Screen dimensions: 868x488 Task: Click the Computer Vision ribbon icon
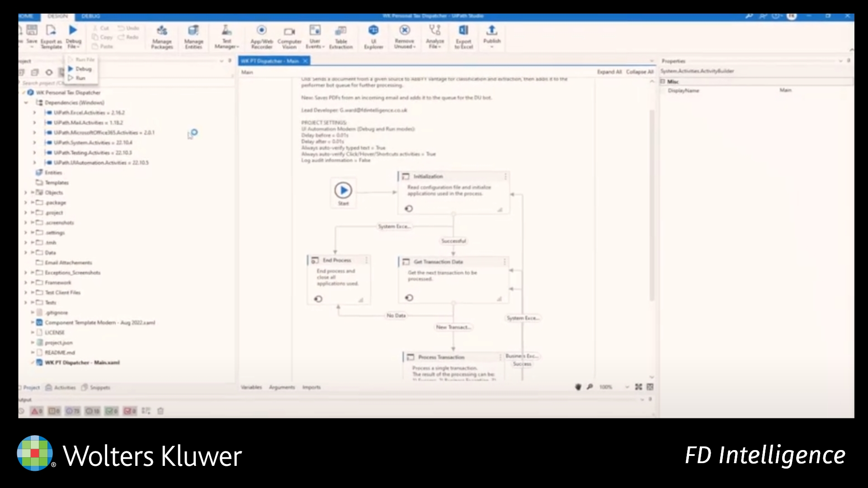pyautogui.click(x=289, y=36)
